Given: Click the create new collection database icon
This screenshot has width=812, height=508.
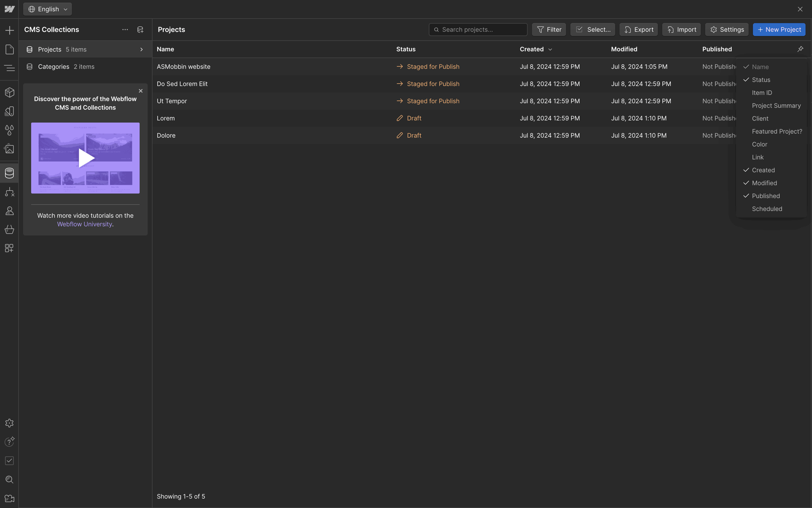Looking at the screenshot, I should (x=140, y=30).
